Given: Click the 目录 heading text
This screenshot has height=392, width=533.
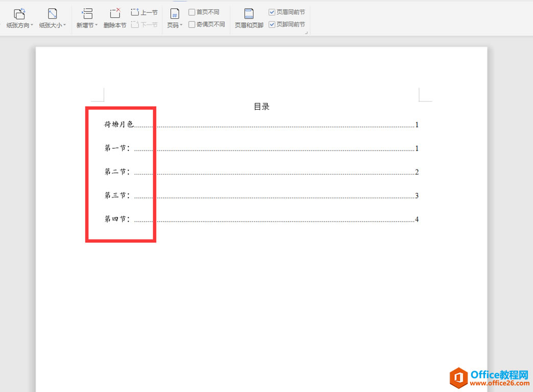Looking at the screenshot, I should point(262,107).
